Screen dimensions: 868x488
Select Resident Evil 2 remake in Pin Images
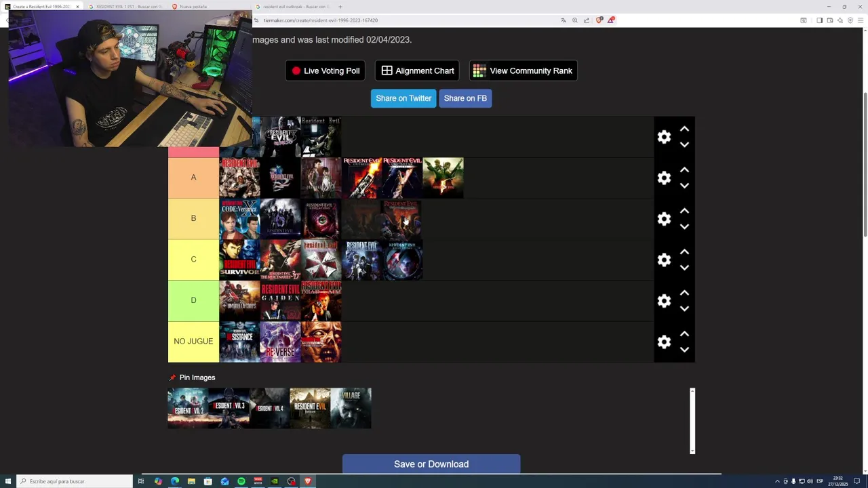pyautogui.click(x=188, y=408)
